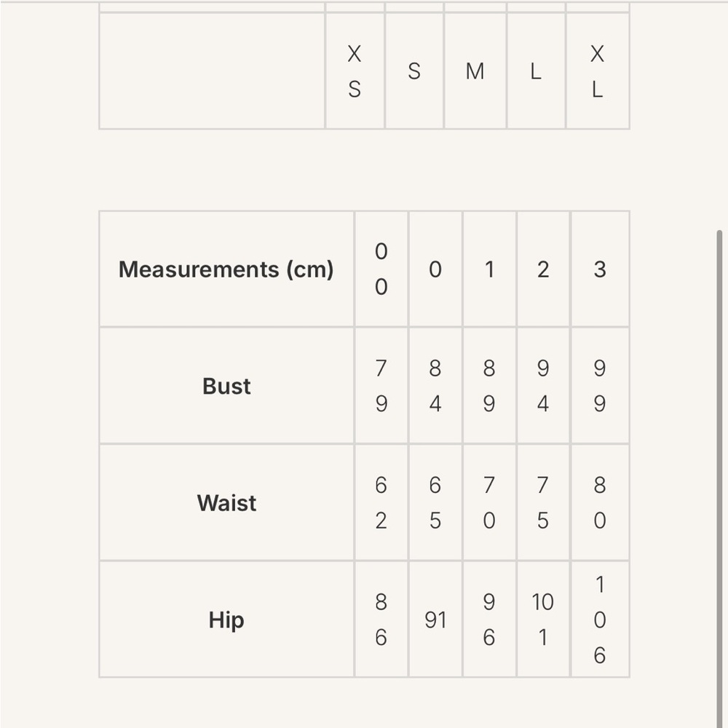Click the XS size header cell
This screenshot has height=728, width=728.
point(355,71)
